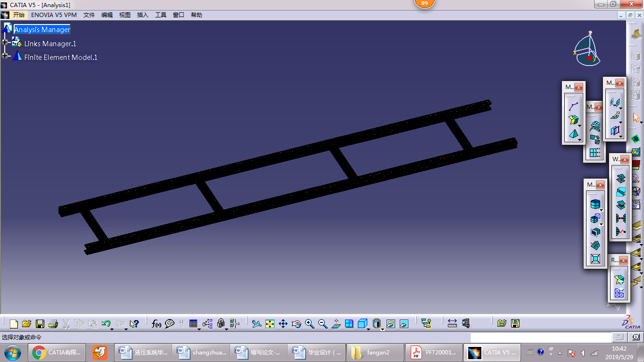Open the fangan2 folder taskbar item
The width and height of the screenshot is (644, 362).
(x=375, y=352)
